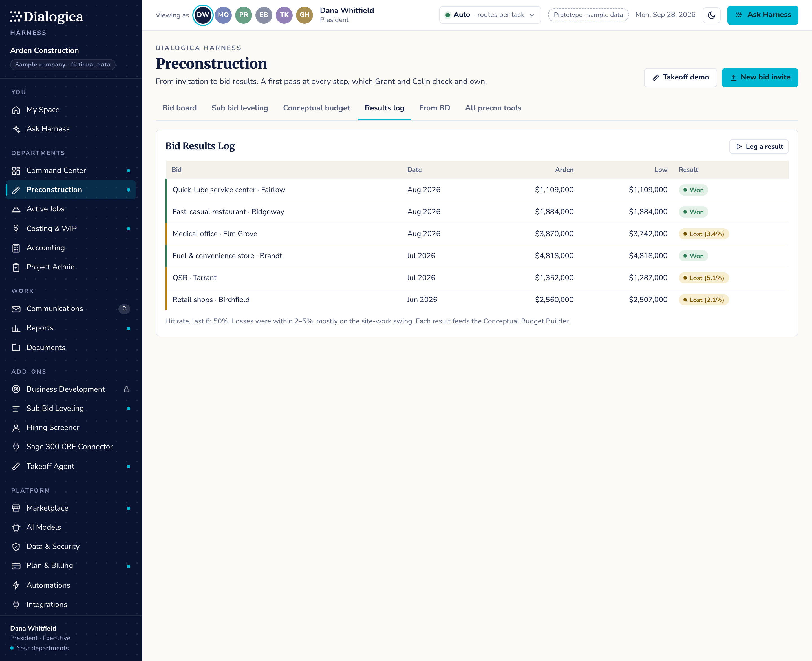
Task: View as TK user avatar
Action: click(x=284, y=15)
